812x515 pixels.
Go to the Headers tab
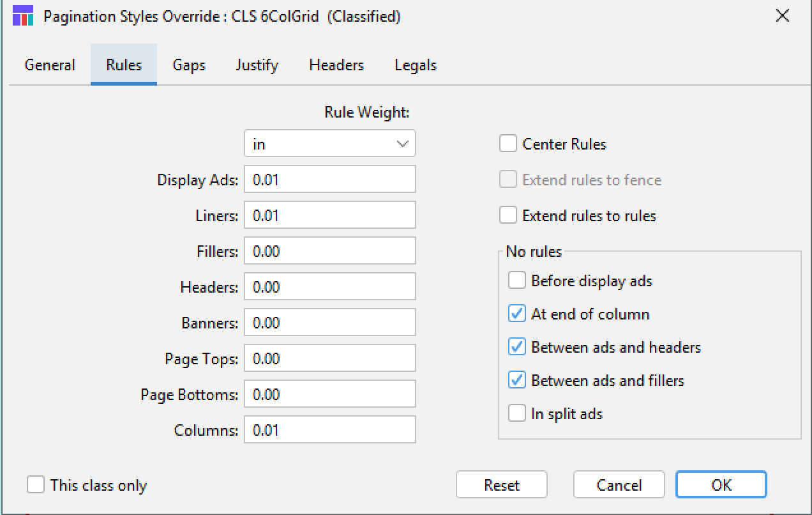(x=336, y=65)
